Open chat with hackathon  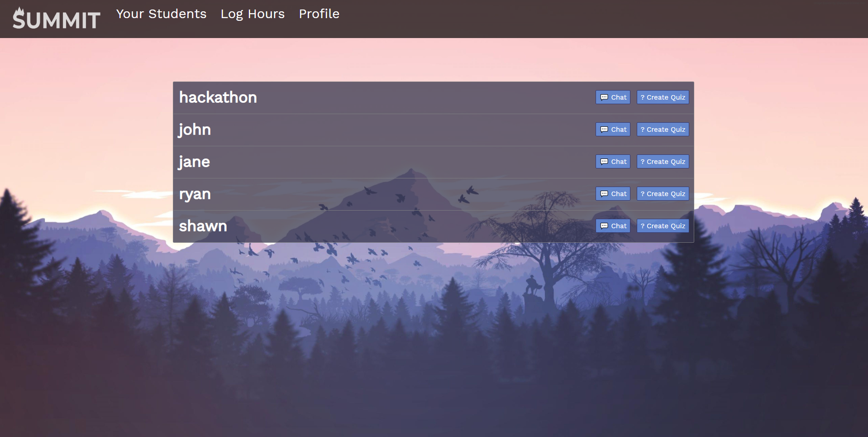pyautogui.click(x=613, y=97)
